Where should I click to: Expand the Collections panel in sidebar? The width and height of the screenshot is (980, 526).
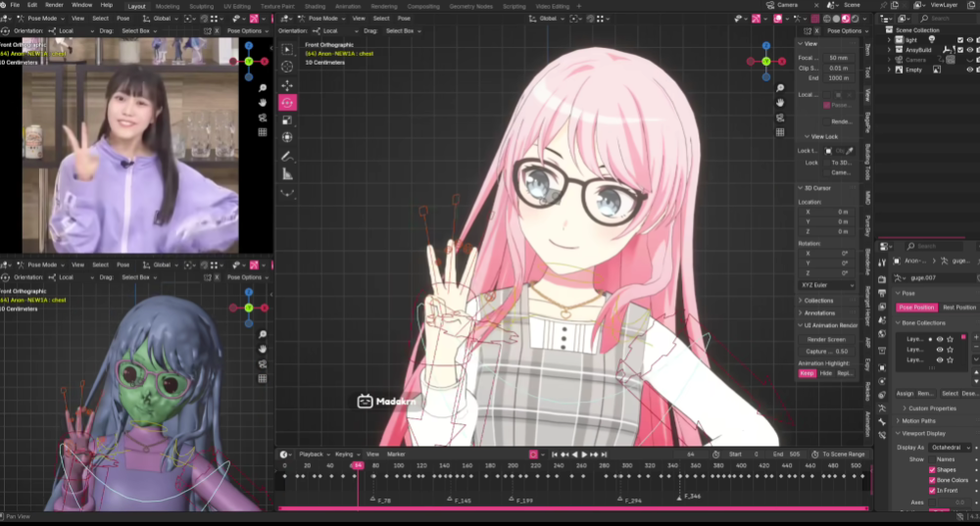click(818, 301)
